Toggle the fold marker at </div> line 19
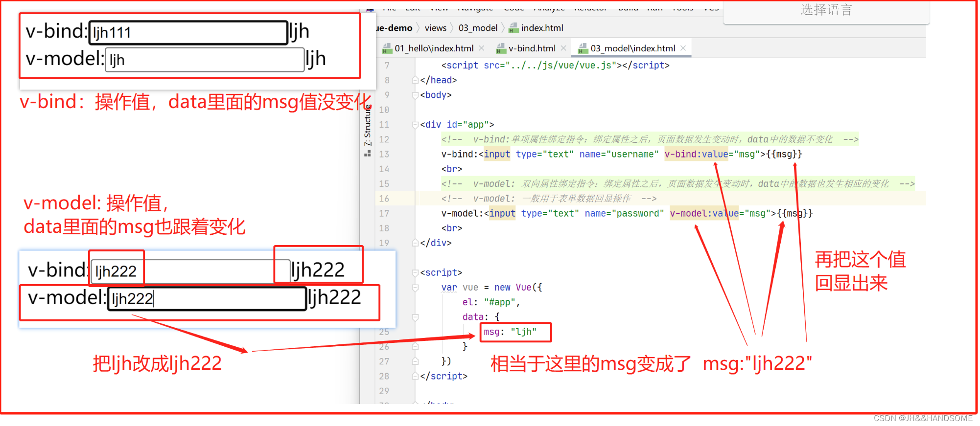Viewport: 980px width, 426px height. [x=415, y=243]
